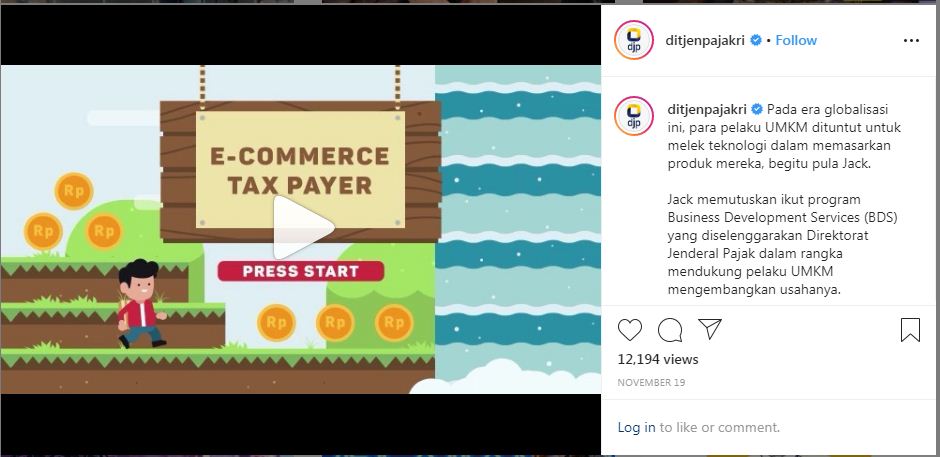Viewport: 940px width, 457px height.
Task: Click the Jack character in the video
Action: point(140,303)
